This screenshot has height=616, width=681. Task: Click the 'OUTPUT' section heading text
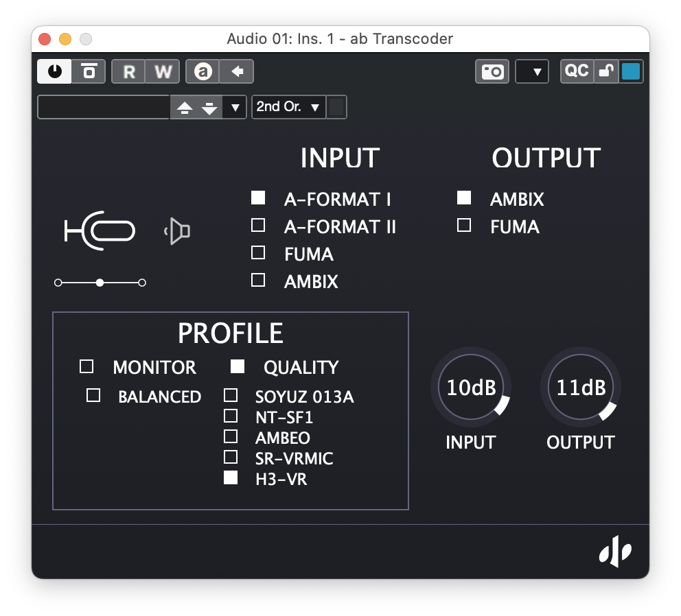[x=546, y=158]
